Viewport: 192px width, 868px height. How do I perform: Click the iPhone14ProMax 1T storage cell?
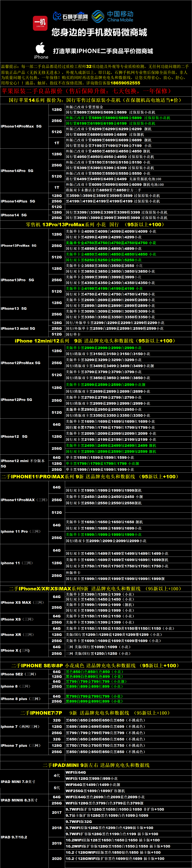(57, 143)
